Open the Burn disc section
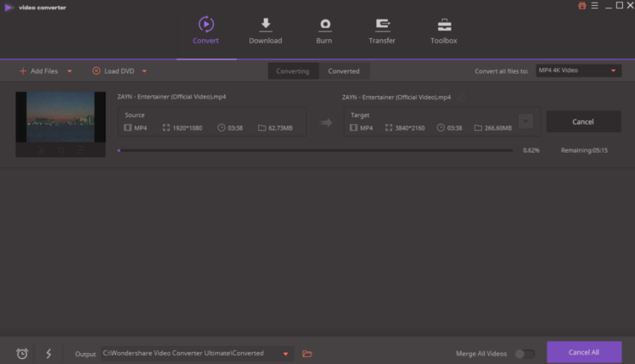Screen dimensions: 635x364 tap(323, 31)
